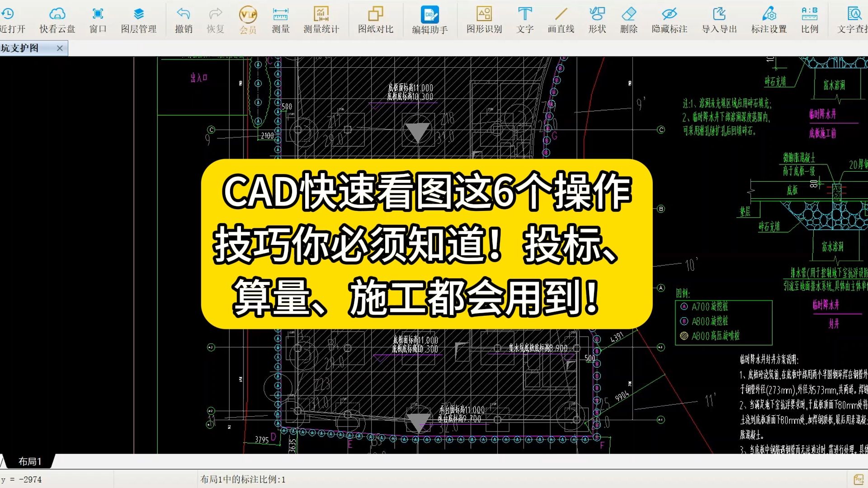Undo the last action with 撤销
Image resolution: width=868 pixels, height=488 pixels.
183,19
